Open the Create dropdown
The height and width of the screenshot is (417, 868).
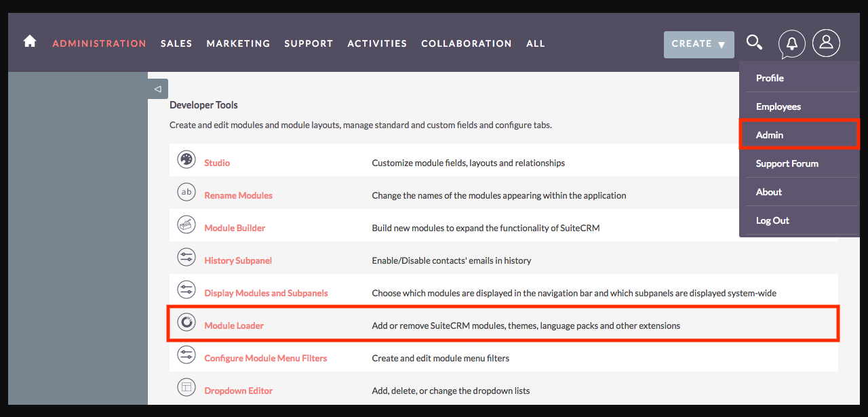pyautogui.click(x=698, y=44)
